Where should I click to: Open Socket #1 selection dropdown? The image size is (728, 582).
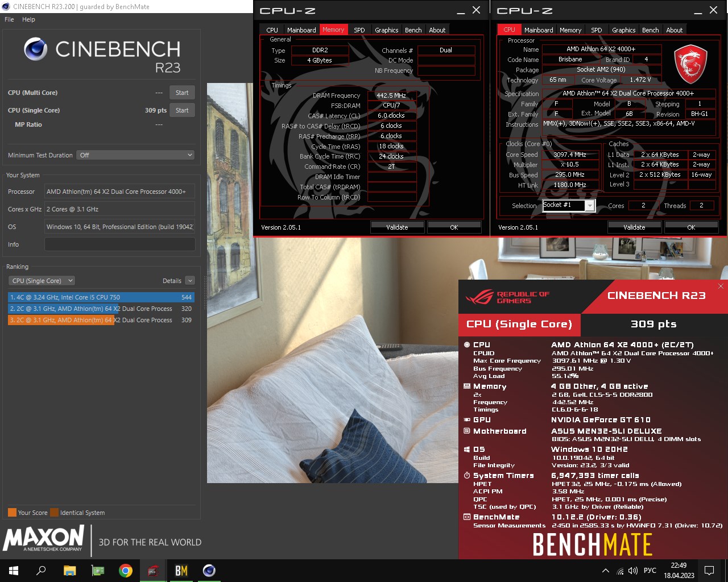[569, 205]
